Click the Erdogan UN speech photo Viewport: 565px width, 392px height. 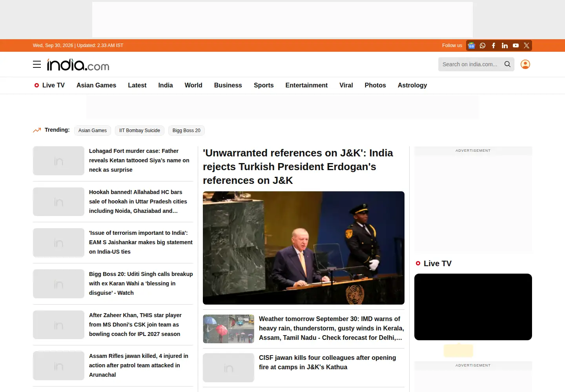tap(304, 248)
